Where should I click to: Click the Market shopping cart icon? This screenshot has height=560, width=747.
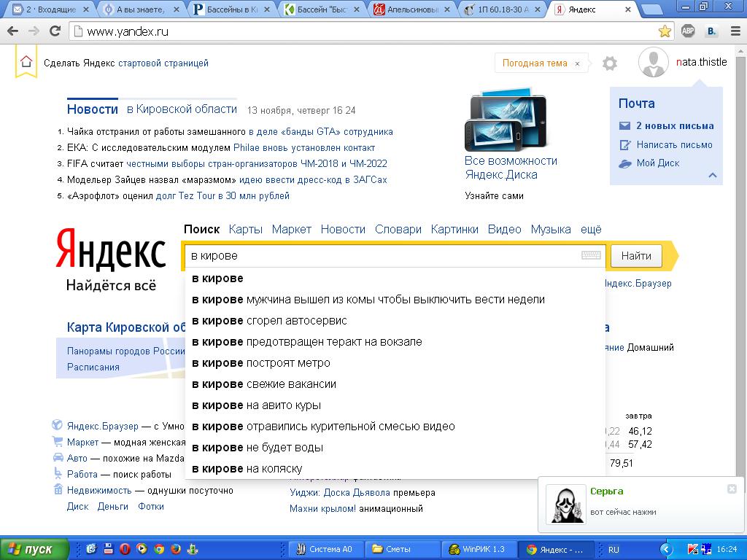pyautogui.click(x=58, y=441)
